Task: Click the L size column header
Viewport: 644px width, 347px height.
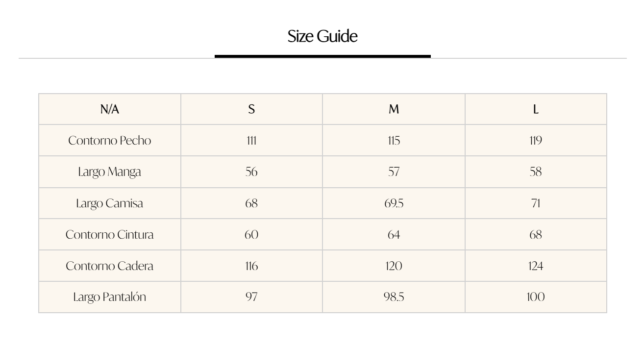Action: click(536, 109)
